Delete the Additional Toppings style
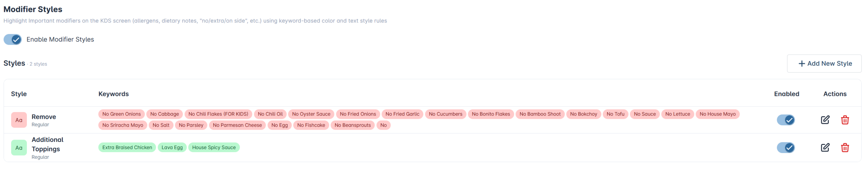Screen dimensions: 868x172 (845, 147)
